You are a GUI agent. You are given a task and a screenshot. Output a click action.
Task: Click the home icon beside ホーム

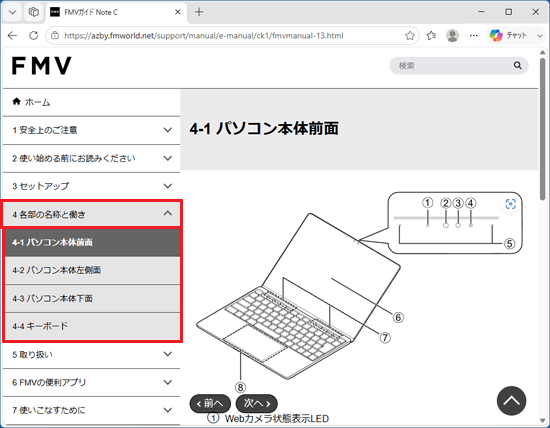point(16,102)
